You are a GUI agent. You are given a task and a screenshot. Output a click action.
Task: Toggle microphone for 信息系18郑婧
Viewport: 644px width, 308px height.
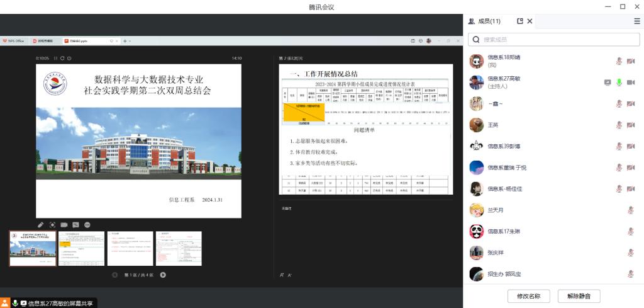[x=619, y=61]
